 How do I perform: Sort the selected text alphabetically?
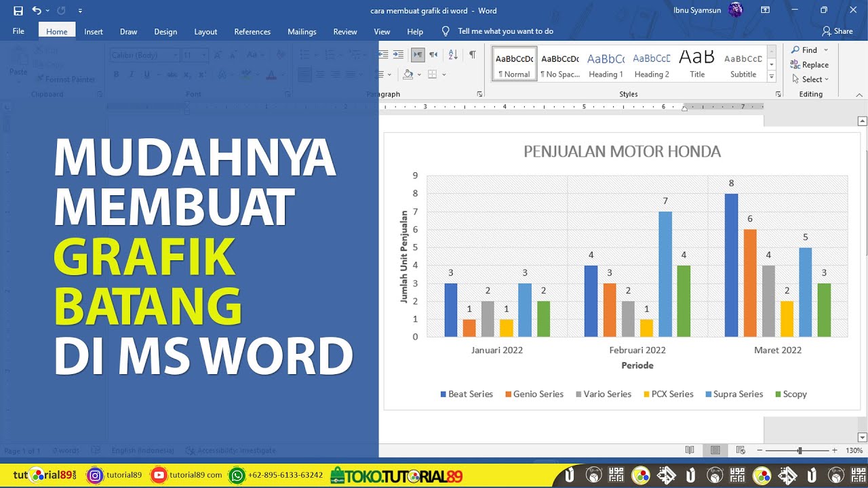(x=453, y=55)
